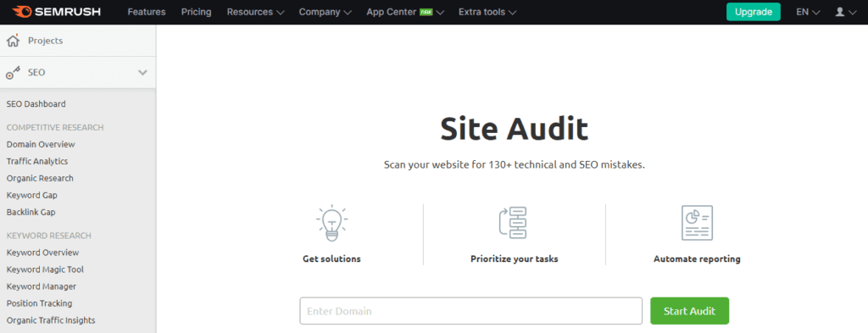868x333 pixels.
Task: Open Domain Overview in the sidebar
Action: (41, 144)
